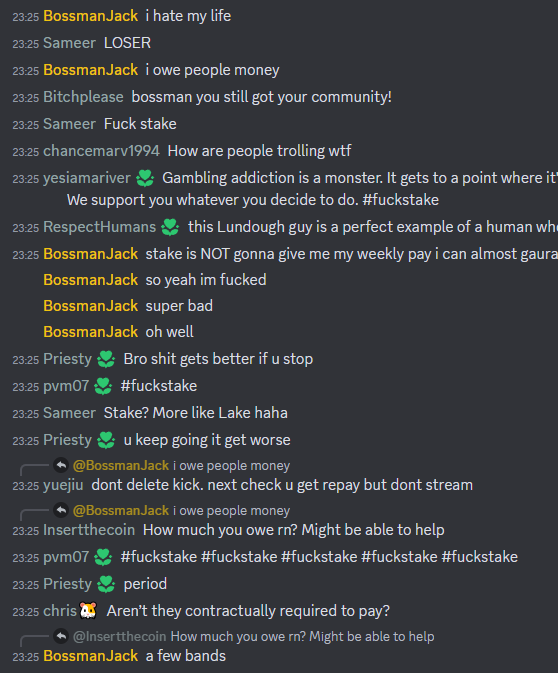Click the green badge next to yesiamariver
The width and height of the screenshot is (558, 673).
(x=145, y=178)
